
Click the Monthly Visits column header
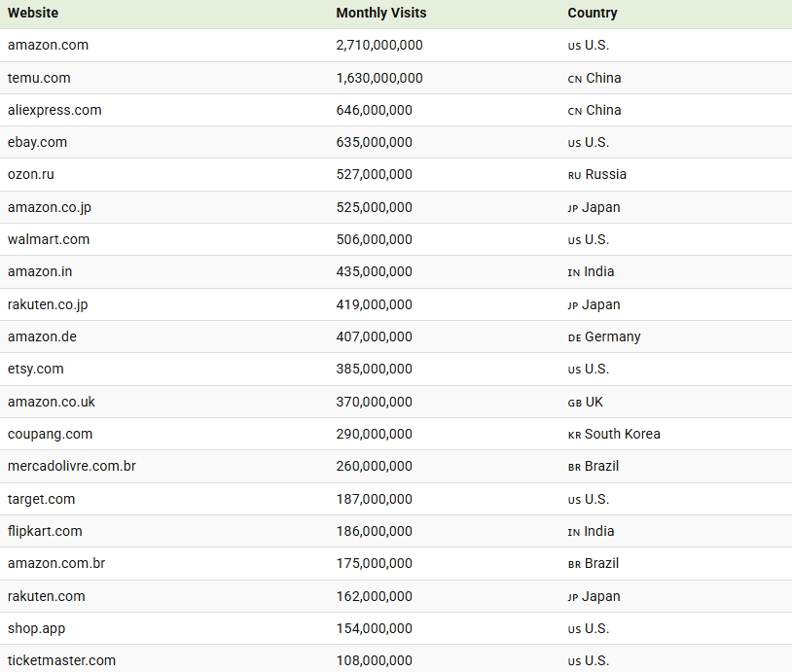(380, 13)
